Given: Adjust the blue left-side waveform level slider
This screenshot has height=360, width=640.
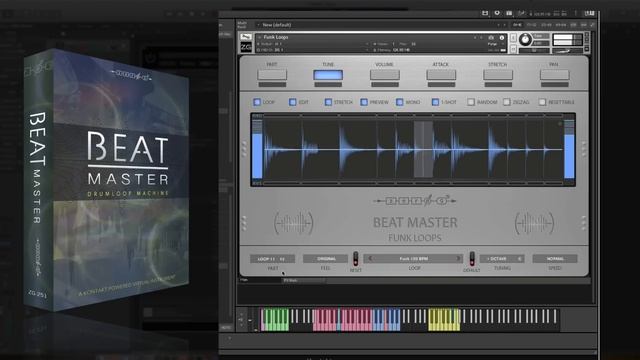Looking at the screenshot, I should coord(257,149).
